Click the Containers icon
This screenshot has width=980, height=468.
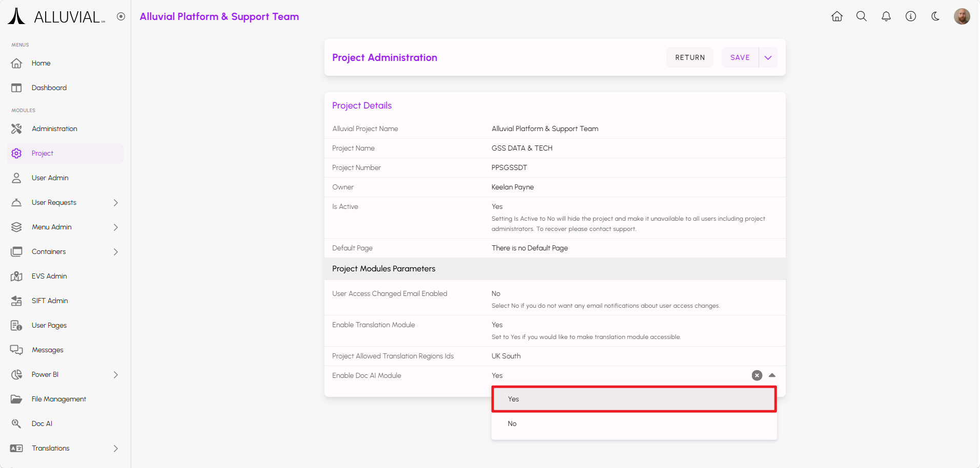[x=16, y=252]
